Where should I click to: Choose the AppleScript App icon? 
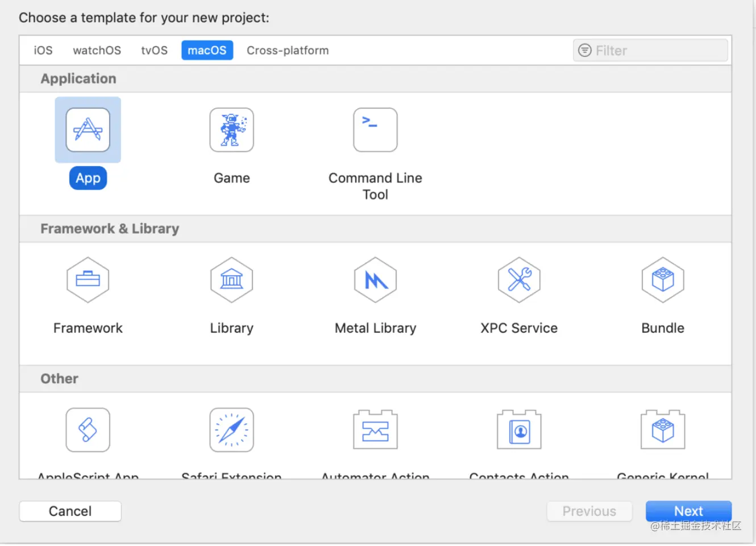pos(88,430)
